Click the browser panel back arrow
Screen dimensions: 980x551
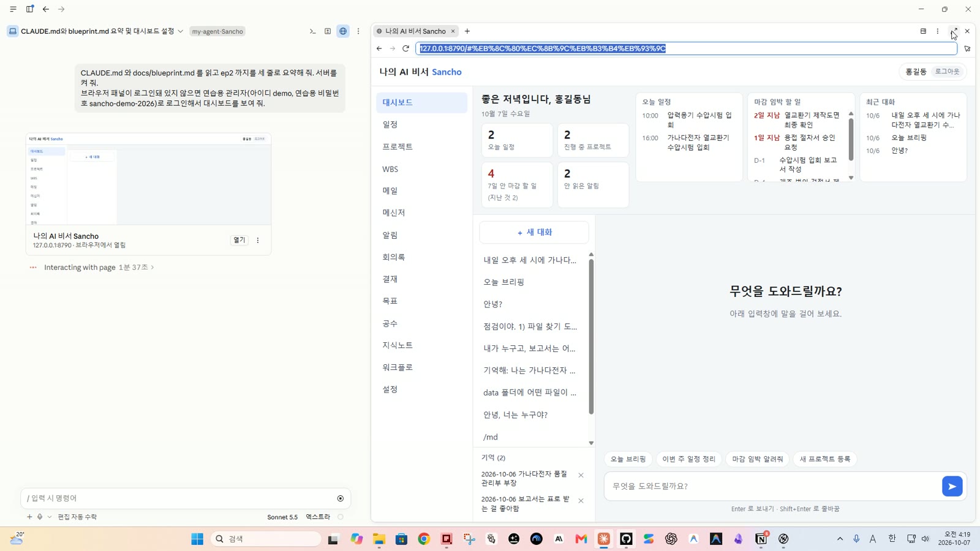pos(379,48)
